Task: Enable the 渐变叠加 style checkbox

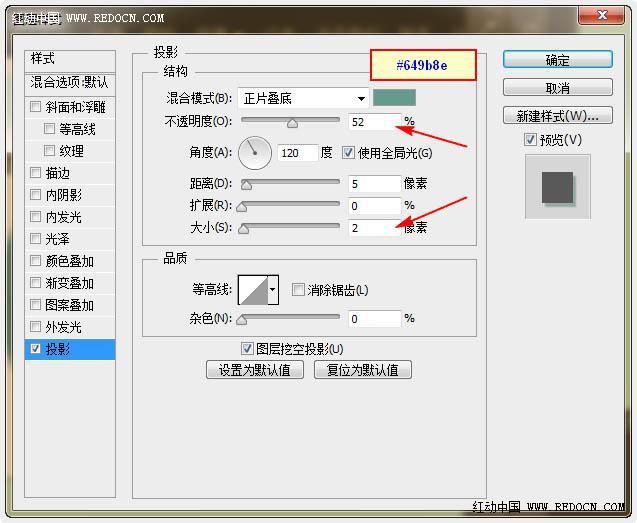Action: coord(36,282)
